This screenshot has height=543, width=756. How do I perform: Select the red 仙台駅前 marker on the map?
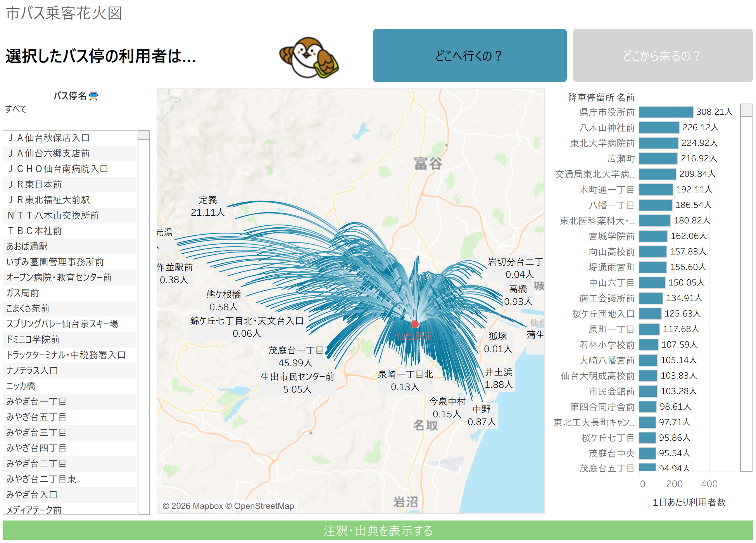416,324
